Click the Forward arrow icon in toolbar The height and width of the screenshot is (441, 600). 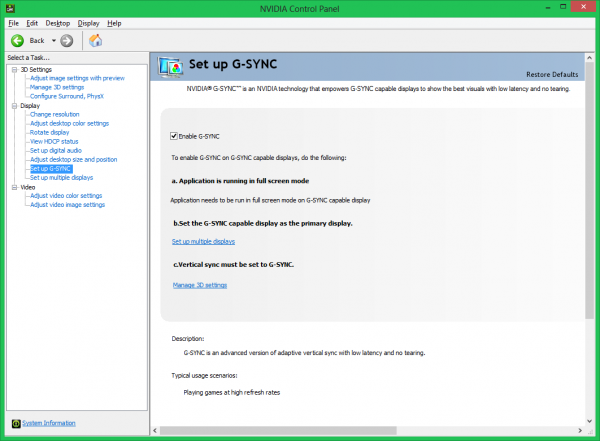pos(67,41)
